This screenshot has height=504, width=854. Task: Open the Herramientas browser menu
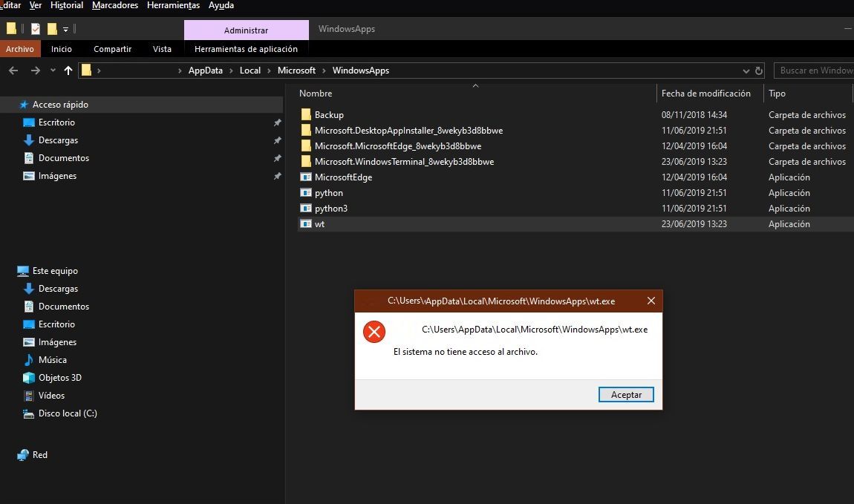[173, 5]
